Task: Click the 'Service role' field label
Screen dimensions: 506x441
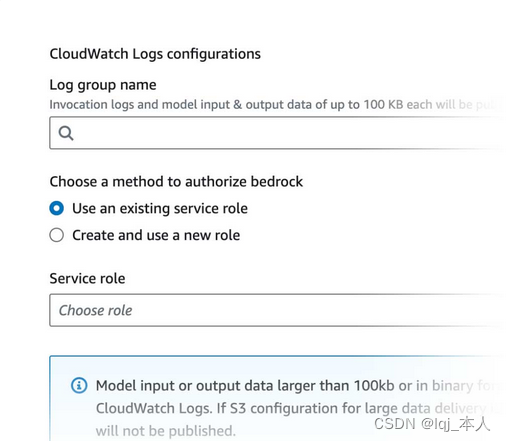Action: pyautogui.click(x=87, y=278)
